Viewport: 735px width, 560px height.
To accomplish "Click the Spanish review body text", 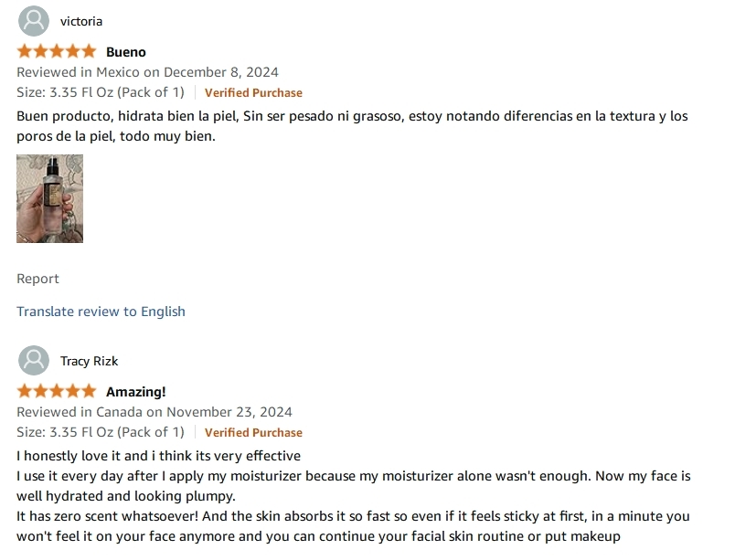I will pos(352,126).
